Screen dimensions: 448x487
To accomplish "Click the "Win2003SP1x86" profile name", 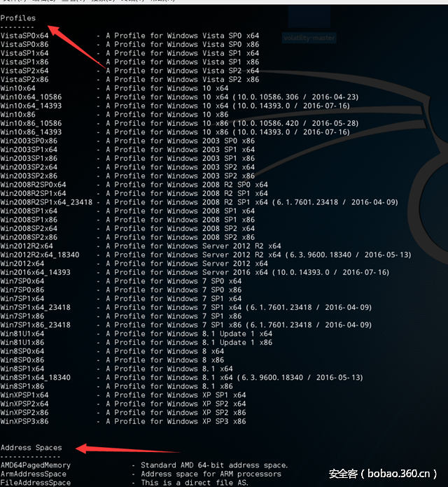I will point(29,158).
